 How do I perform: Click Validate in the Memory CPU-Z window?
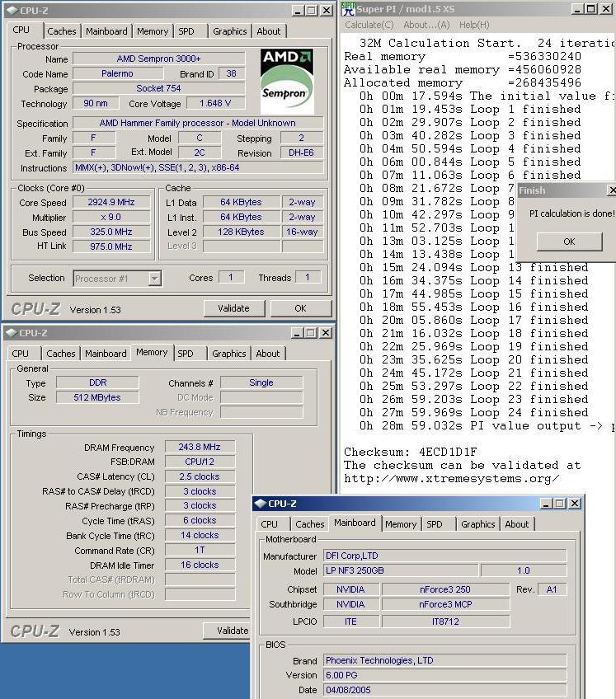click(x=227, y=631)
